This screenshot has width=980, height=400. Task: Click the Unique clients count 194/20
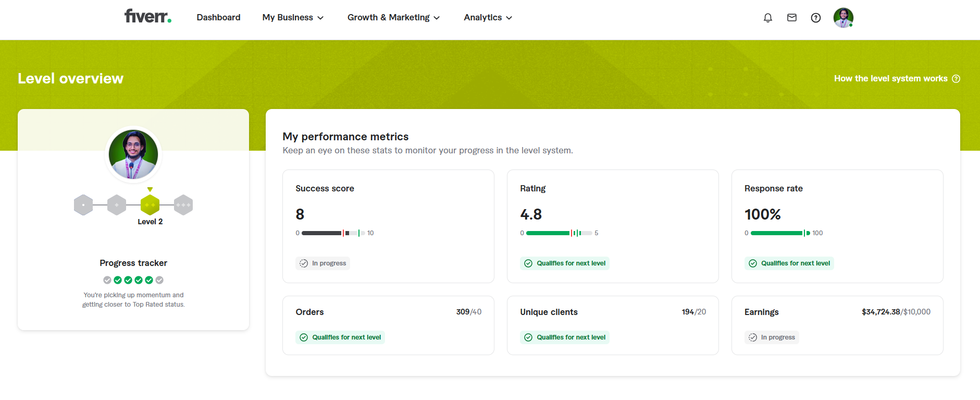694,312
